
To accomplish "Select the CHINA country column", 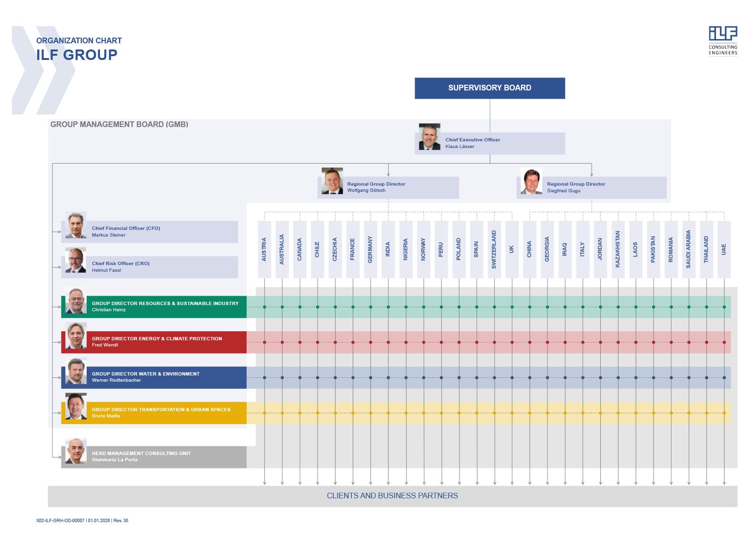I will coord(529,249).
